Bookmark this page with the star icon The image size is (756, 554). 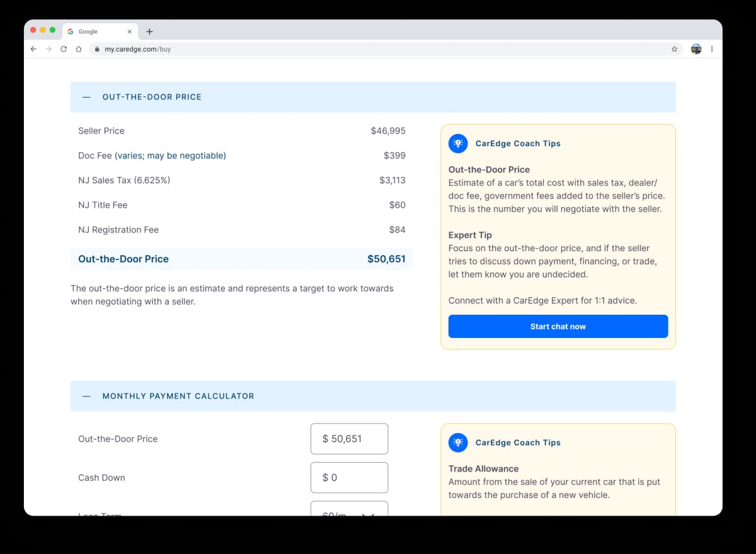tap(674, 48)
